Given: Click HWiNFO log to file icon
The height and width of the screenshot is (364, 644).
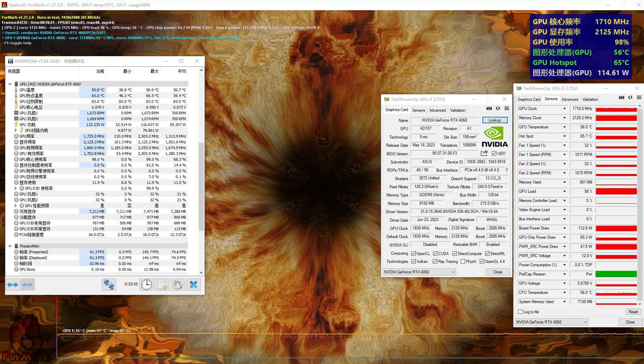Looking at the screenshot, I should tap(162, 284).
